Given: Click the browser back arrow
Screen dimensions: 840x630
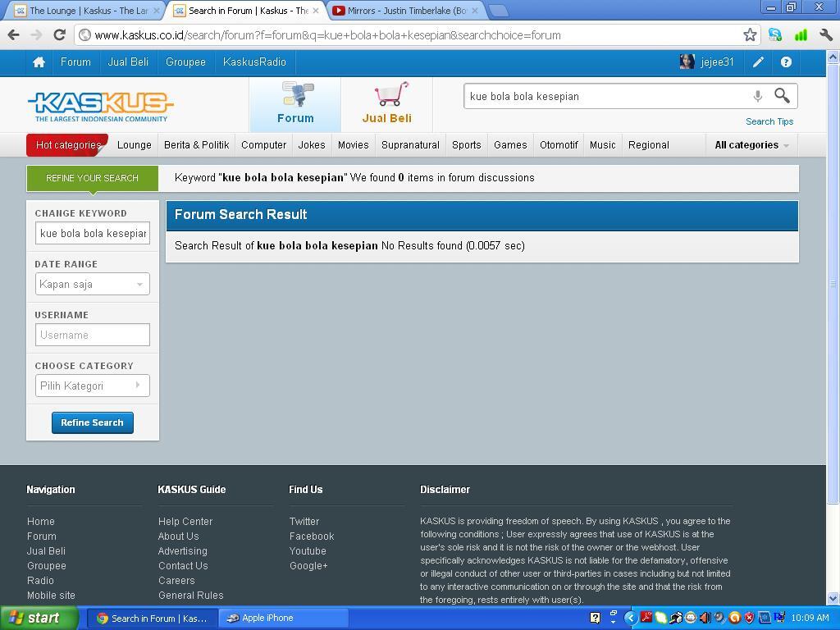Looking at the screenshot, I should point(13,35).
